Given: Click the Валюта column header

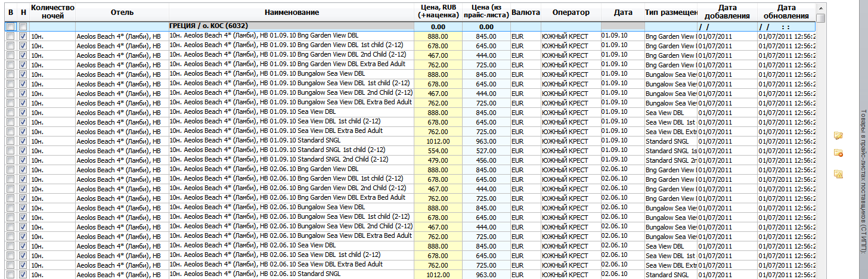Looking at the screenshot, I should coord(526,13).
